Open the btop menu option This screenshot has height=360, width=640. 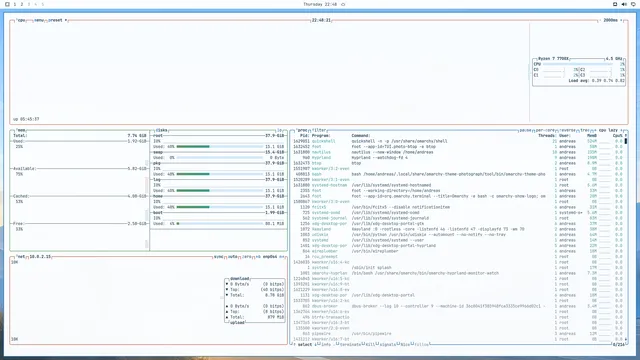(x=39, y=20)
